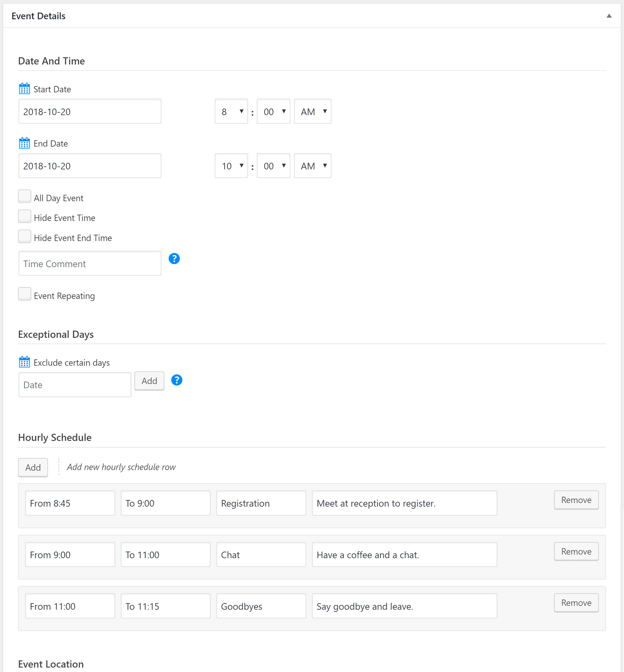Click help icon beside Time Comment
This screenshot has height=672, width=624.
point(174,259)
